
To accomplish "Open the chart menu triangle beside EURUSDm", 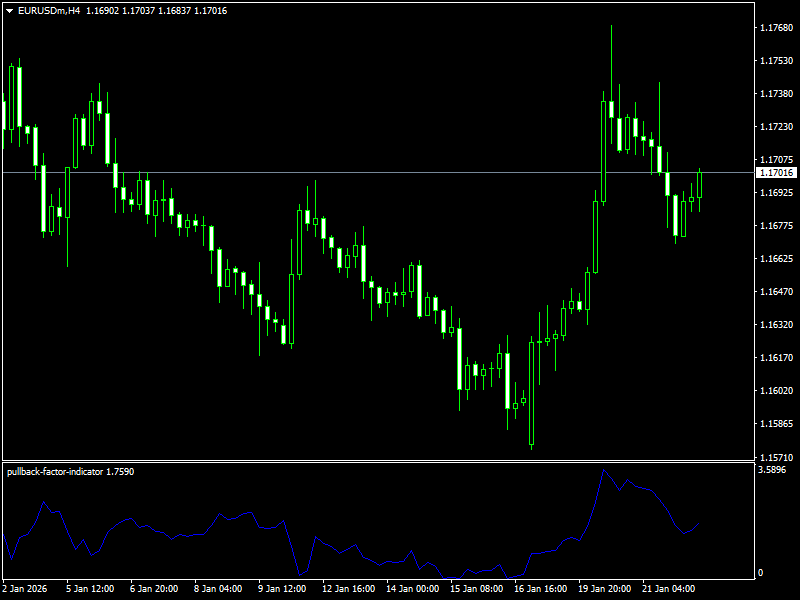I will pos(9,11).
